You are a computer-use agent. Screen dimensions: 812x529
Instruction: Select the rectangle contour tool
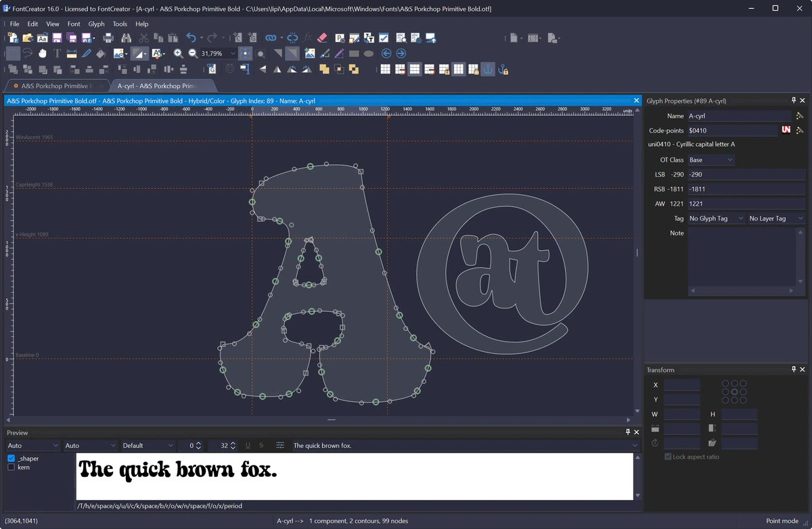tap(354, 53)
